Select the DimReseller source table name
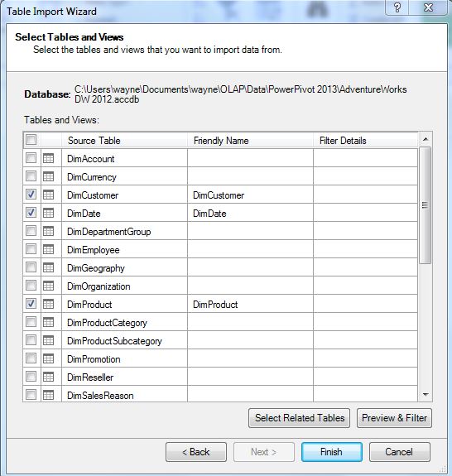Screen dimensions: 452x476 pos(90,377)
